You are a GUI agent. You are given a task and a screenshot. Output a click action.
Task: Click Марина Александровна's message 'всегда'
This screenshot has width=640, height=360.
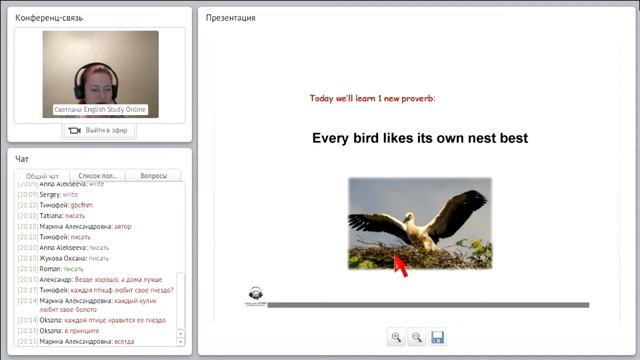pyautogui.click(x=124, y=342)
